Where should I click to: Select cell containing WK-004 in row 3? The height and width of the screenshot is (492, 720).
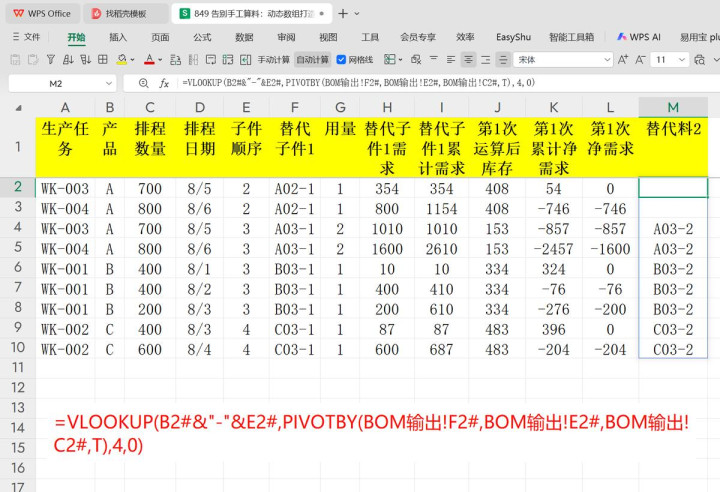click(x=65, y=209)
